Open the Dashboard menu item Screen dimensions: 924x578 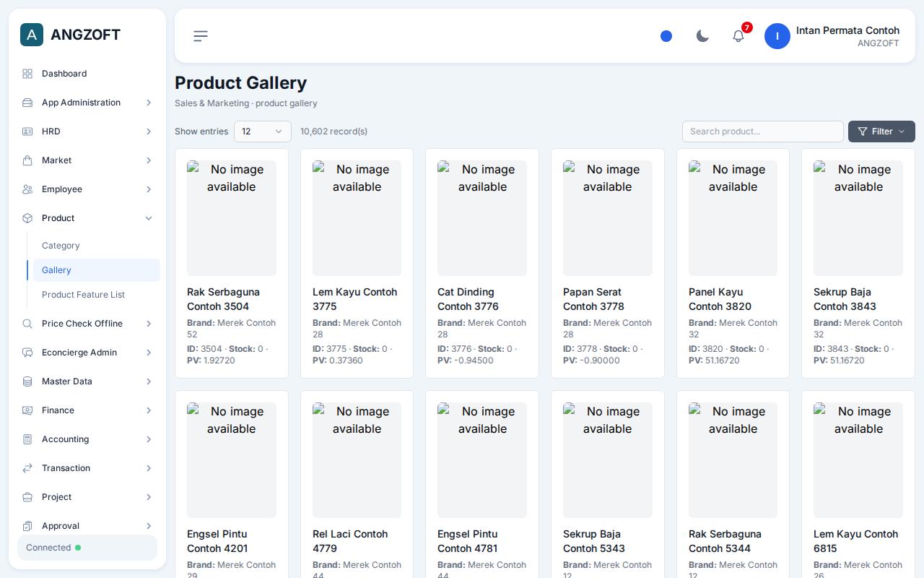(87, 74)
